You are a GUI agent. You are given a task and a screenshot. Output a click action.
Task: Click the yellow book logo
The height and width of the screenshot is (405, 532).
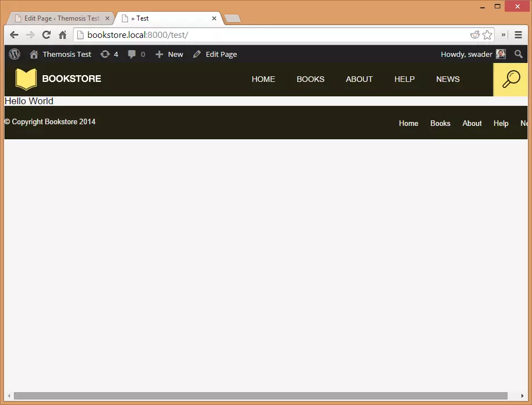[x=26, y=79]
